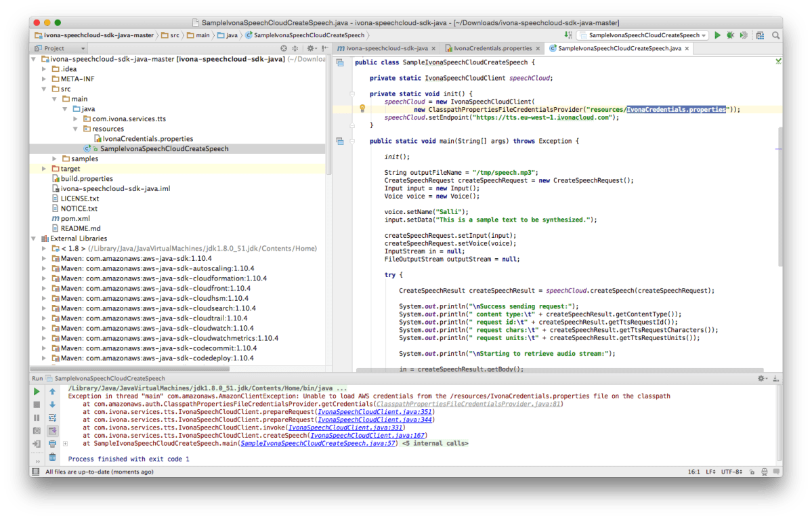Change the UTF-8 file encoding
Viewport: 812px width, 519px height.
pyautogui.click(x=731, y=472)
